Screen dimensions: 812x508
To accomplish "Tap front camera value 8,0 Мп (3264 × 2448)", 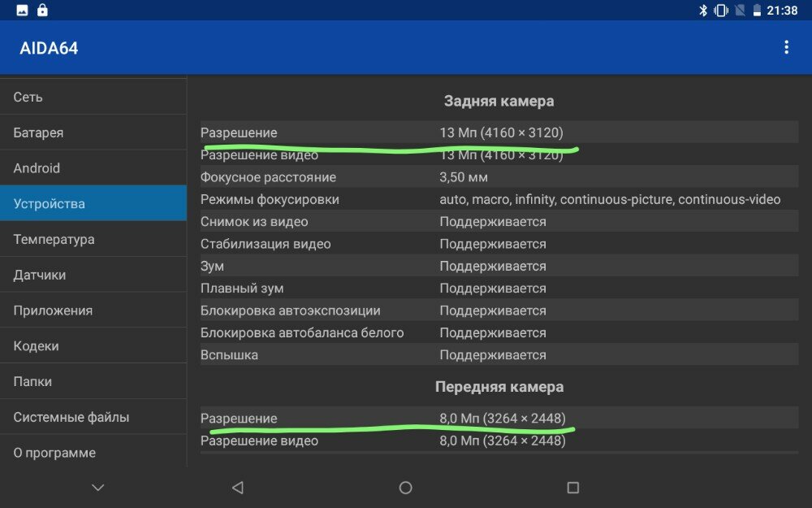I will coord(503,419).
